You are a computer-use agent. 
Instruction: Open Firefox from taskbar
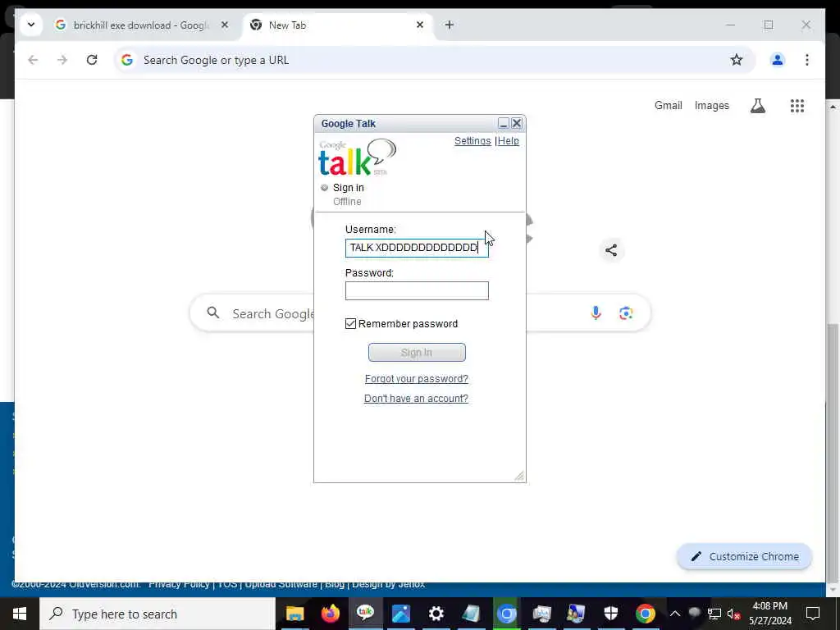coord(330,614)
